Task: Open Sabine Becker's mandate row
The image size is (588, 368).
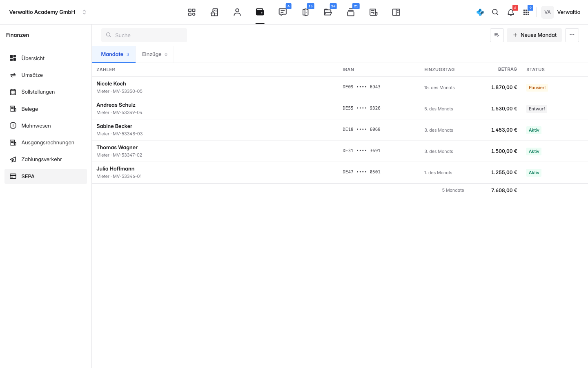Action: click(340, 130)
